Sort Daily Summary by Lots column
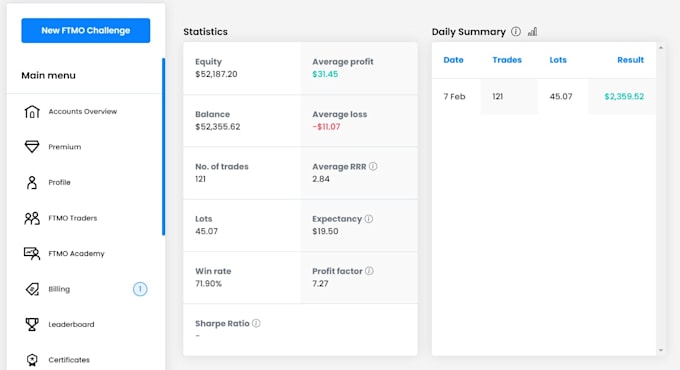The image size is (680, 370). click(558, 60)
